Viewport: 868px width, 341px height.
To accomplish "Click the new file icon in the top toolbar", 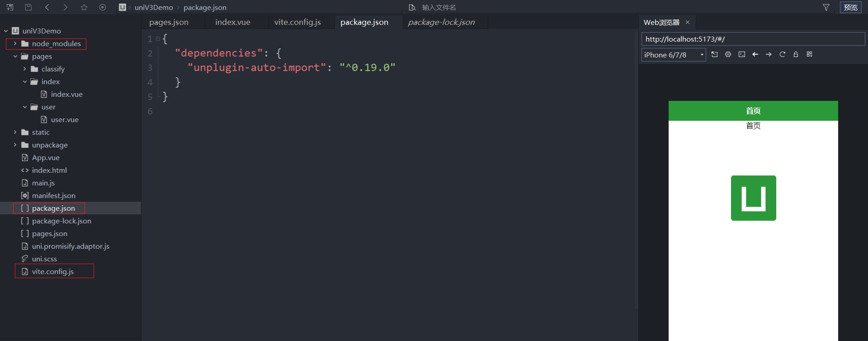I will coord(10,7).
